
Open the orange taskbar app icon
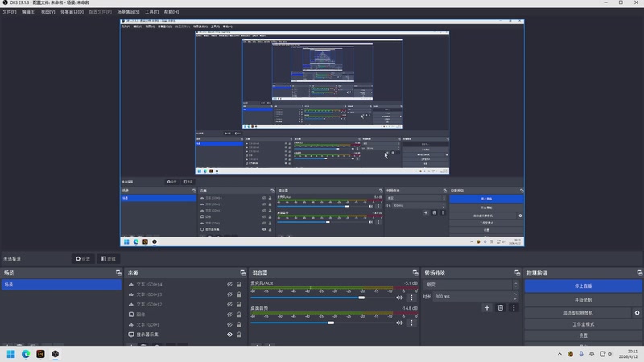(x=40, y=354)
